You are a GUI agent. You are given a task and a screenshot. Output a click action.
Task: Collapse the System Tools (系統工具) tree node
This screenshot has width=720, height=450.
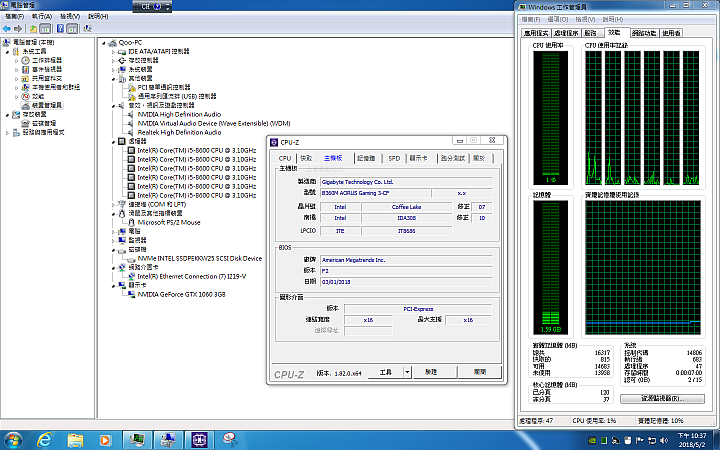[7, 51]
